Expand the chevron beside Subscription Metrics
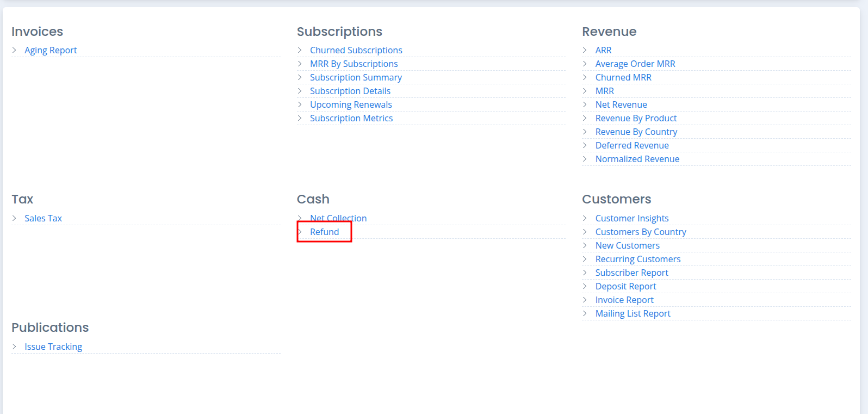Viewport: 868px width, 414px height. (300, 118)
